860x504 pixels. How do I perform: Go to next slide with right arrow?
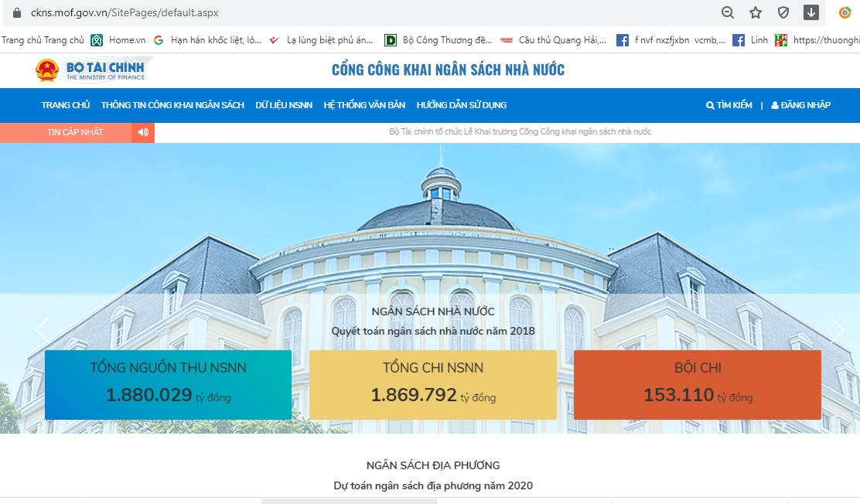click(x=838, y=330)
